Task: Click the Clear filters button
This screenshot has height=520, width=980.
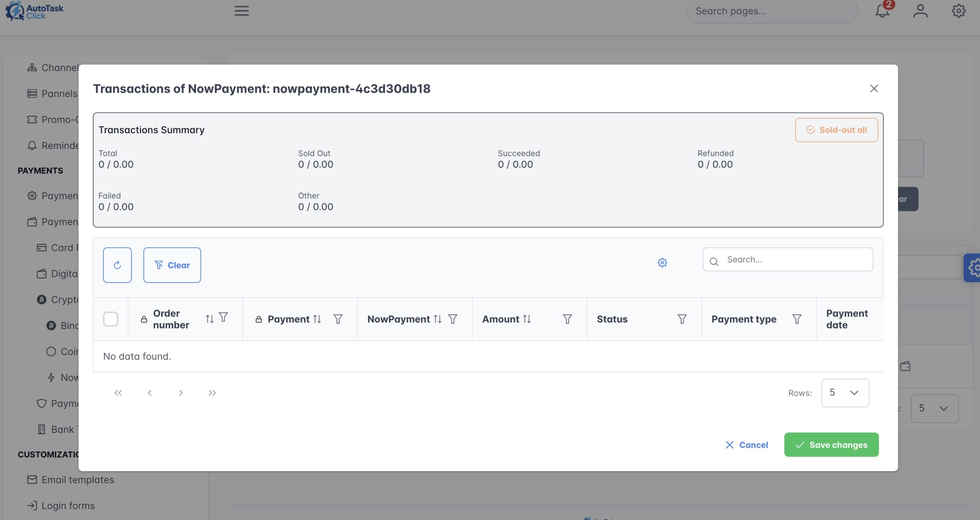Action: click(172, 265)
